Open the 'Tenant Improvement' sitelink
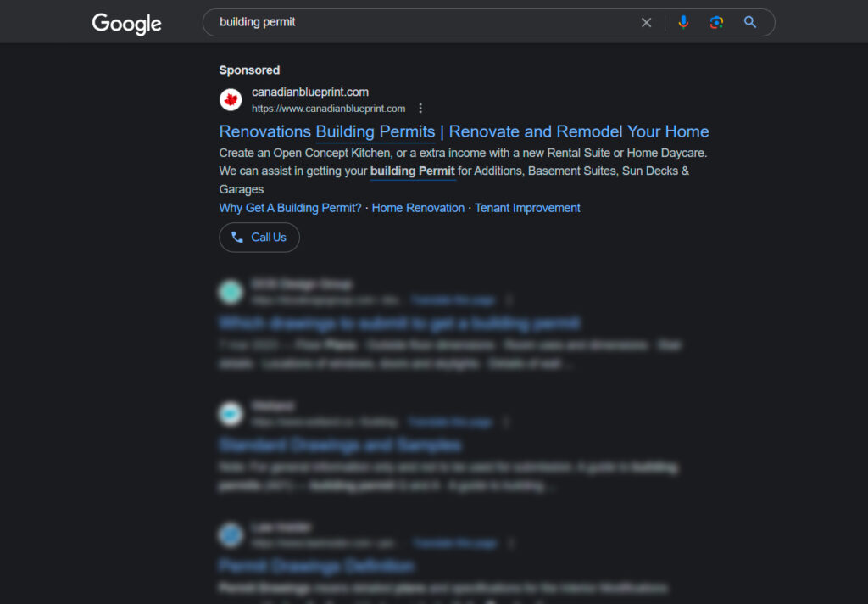This screenshot has height=604, width=868. click(x=527, y=208)
